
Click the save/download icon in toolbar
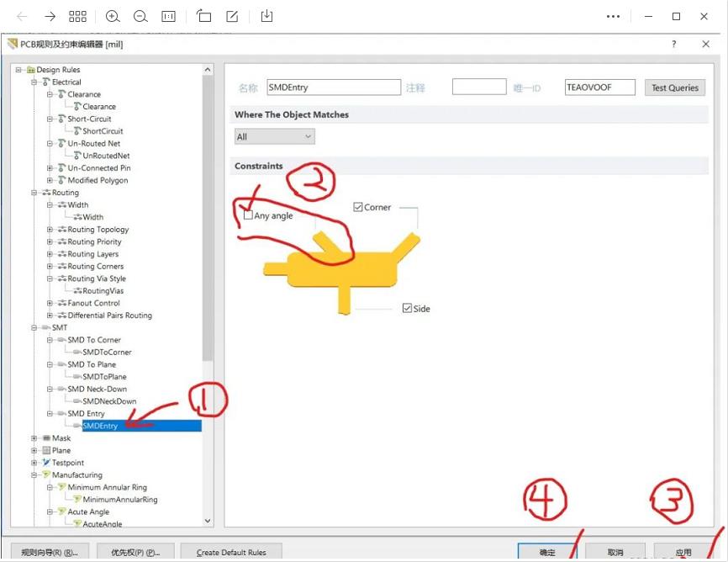click(x=266, y=16)
